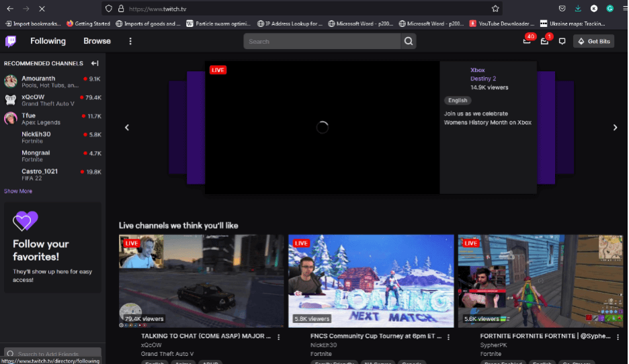Click the Get Bits button
The image size is (629, 364).
point(593,41)
